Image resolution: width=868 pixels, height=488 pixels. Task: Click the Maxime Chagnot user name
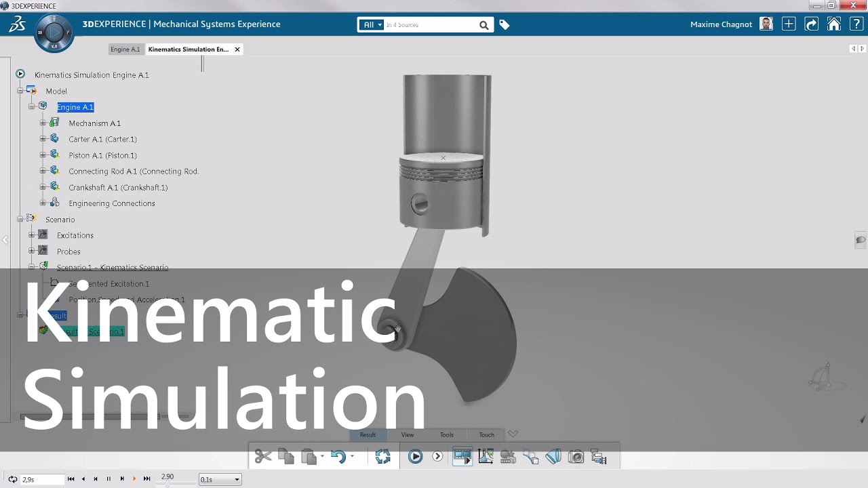tap(721, 24)
